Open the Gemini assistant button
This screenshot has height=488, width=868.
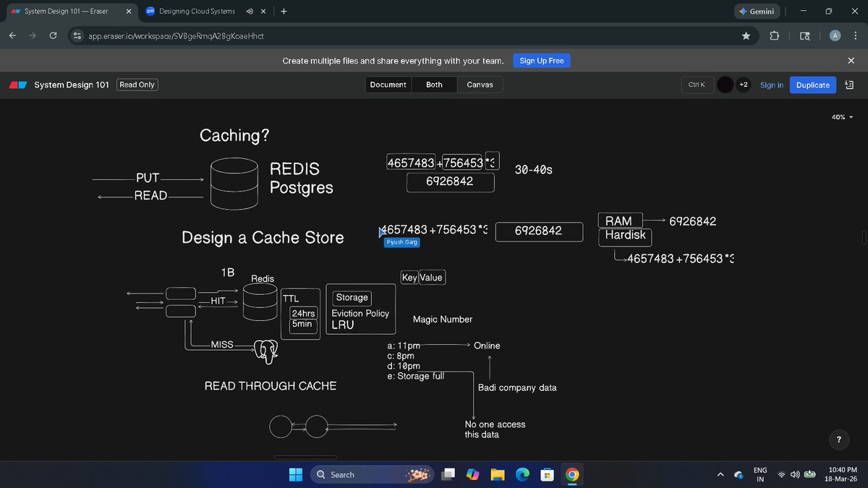tap(757, 12)
